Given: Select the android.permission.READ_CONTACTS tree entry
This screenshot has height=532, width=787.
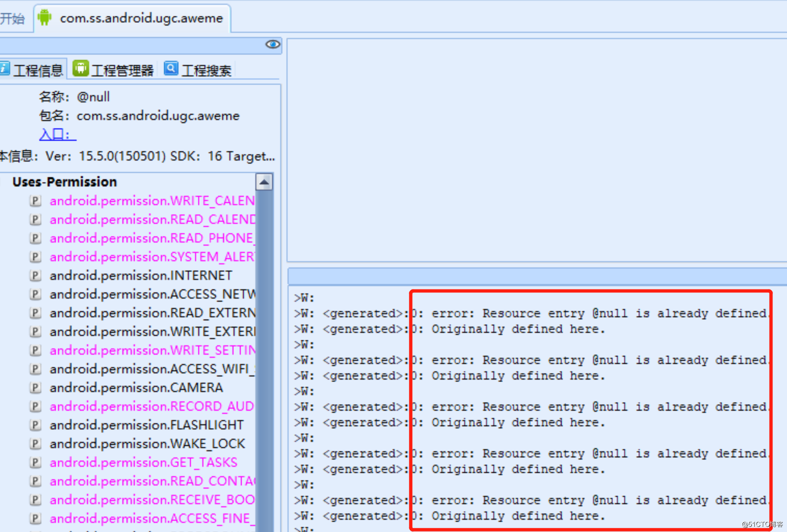Looking at the screenshot, I should point(150,481).
